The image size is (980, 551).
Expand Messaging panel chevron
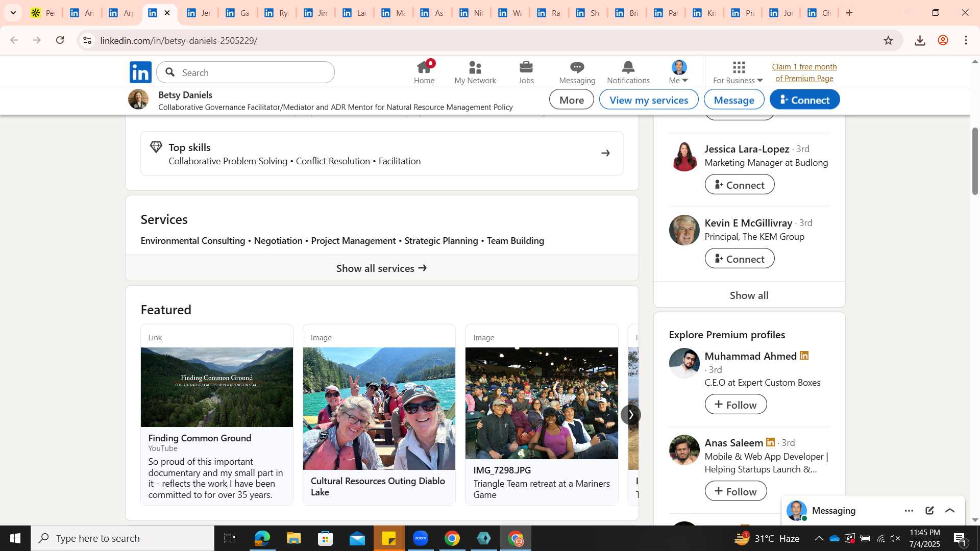point(950,511)
